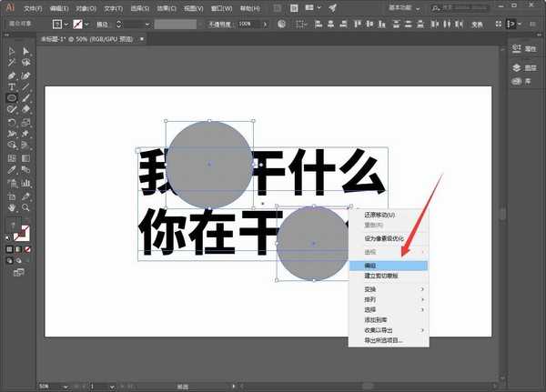Open the 文件(F) menu
Screen dimensions: 546x392
click(x=33, y=7)
